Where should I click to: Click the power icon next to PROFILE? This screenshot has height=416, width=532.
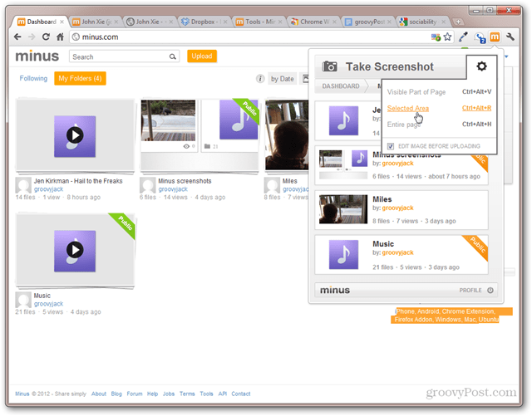click(490, 291)
